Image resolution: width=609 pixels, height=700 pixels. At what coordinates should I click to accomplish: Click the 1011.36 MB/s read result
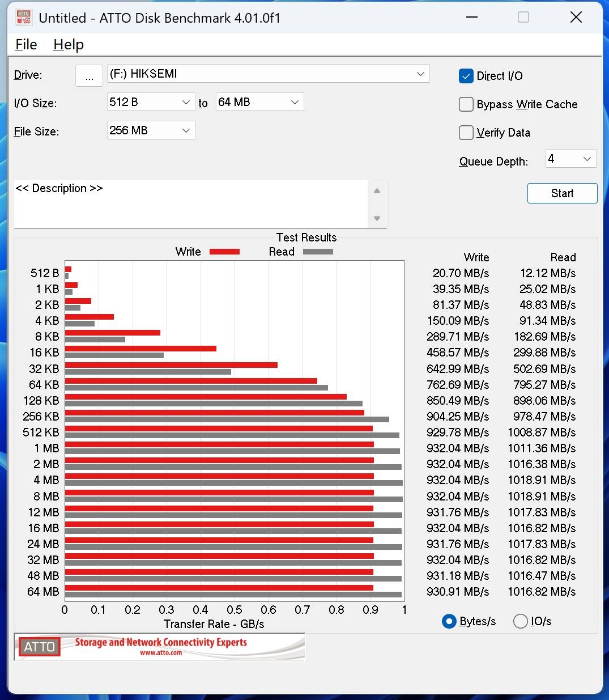542,448
